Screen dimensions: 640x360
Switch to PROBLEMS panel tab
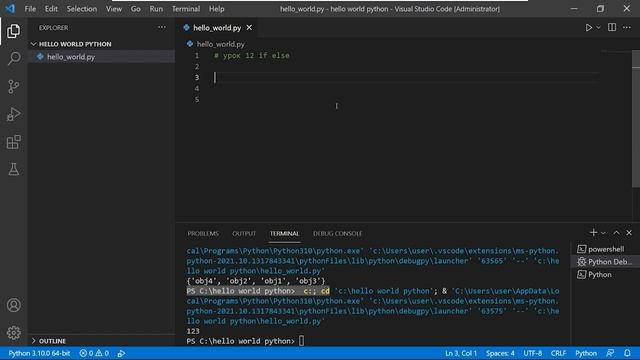tap(203, 233)
